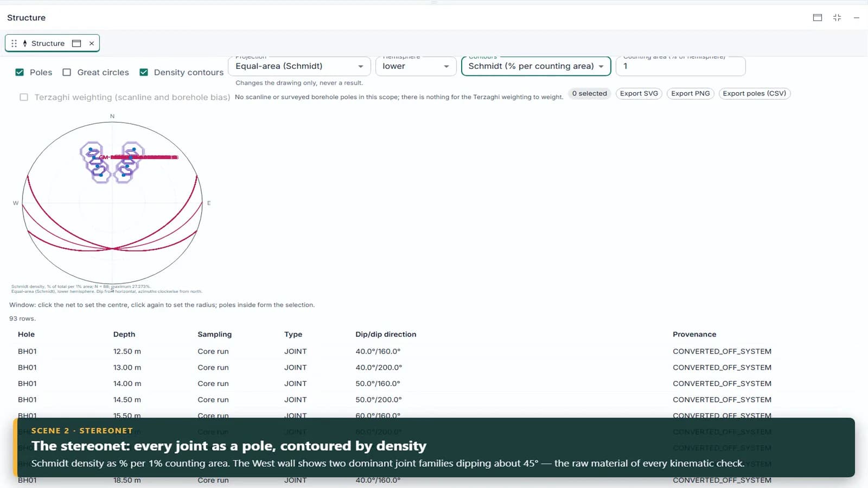The height and width of the screenshot is (488, 868).
Task: Expand the Schmidt contours dropdown
Action: [x=536, y=66]
